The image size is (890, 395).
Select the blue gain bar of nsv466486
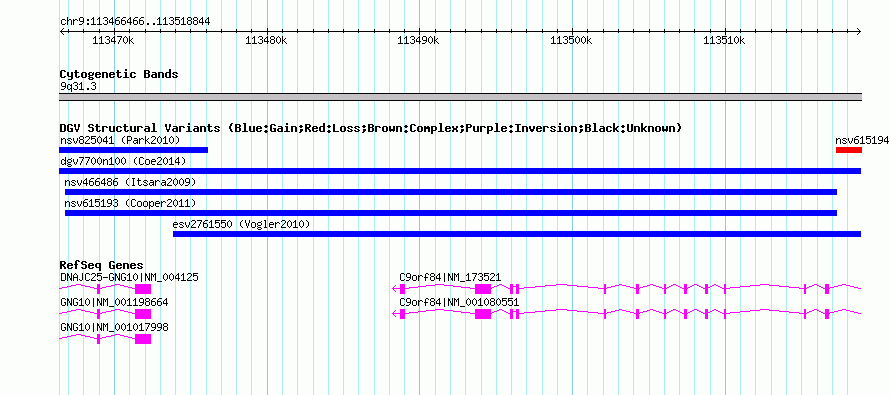[451, 192]
